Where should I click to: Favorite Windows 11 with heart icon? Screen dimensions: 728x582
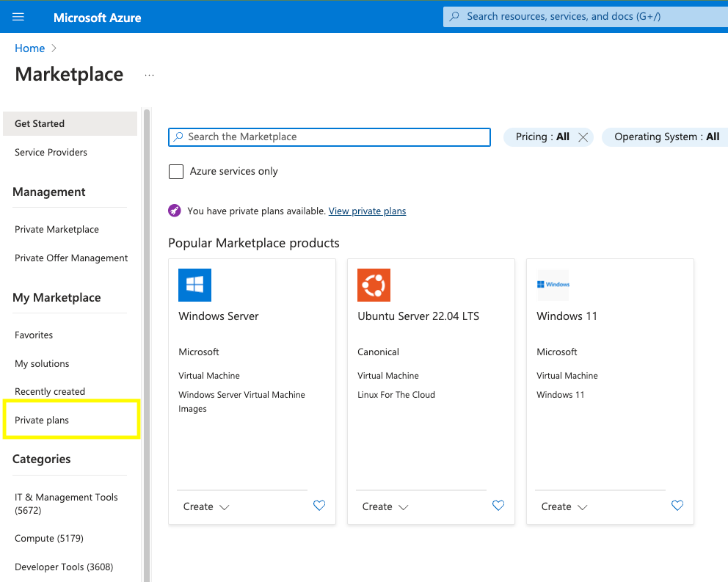[677, 506]
